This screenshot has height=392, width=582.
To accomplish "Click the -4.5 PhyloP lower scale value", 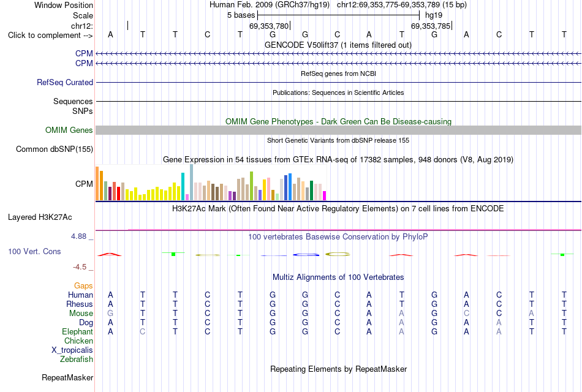I will 80,267.
